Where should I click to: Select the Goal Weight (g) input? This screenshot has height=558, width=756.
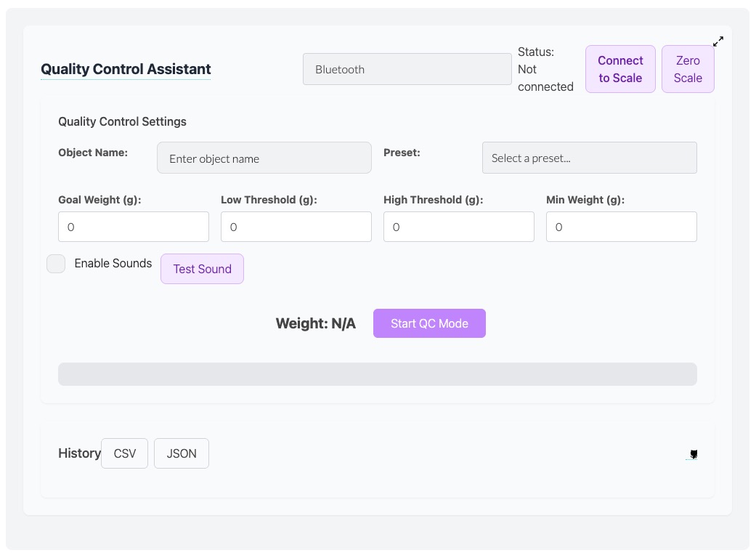tap(134, 227)
